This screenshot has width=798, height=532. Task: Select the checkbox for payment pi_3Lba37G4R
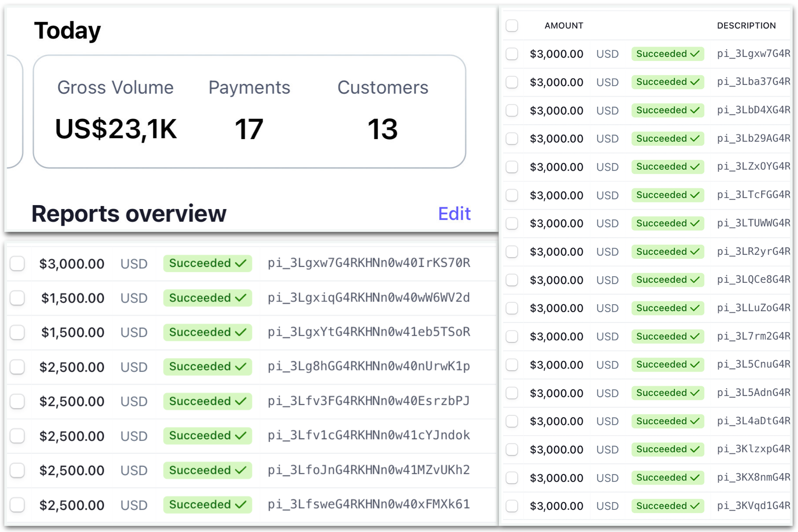tap(512, 82)
